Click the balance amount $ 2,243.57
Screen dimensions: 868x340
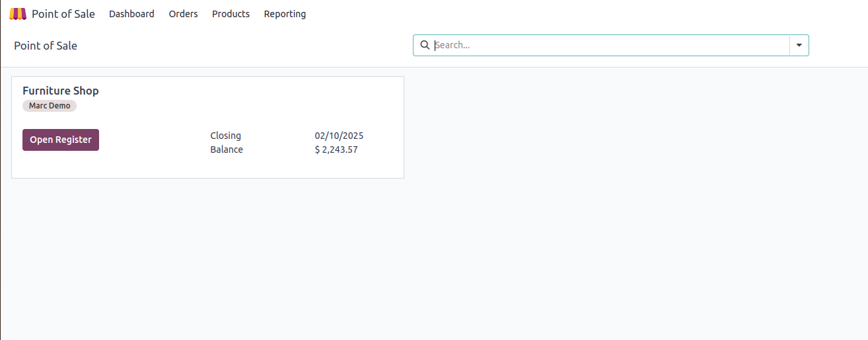point(336,149)
